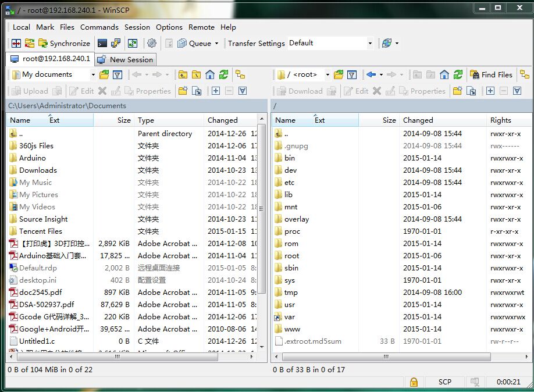Image resolution: width=534 pixels, height=392 pixels.
Task: Refresh the local panel
Action: 224,74
